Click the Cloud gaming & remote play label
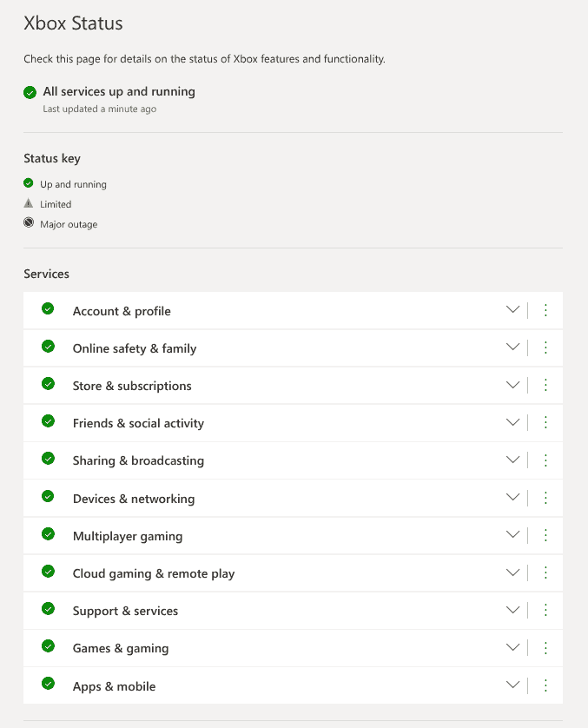 coord(154,573)
